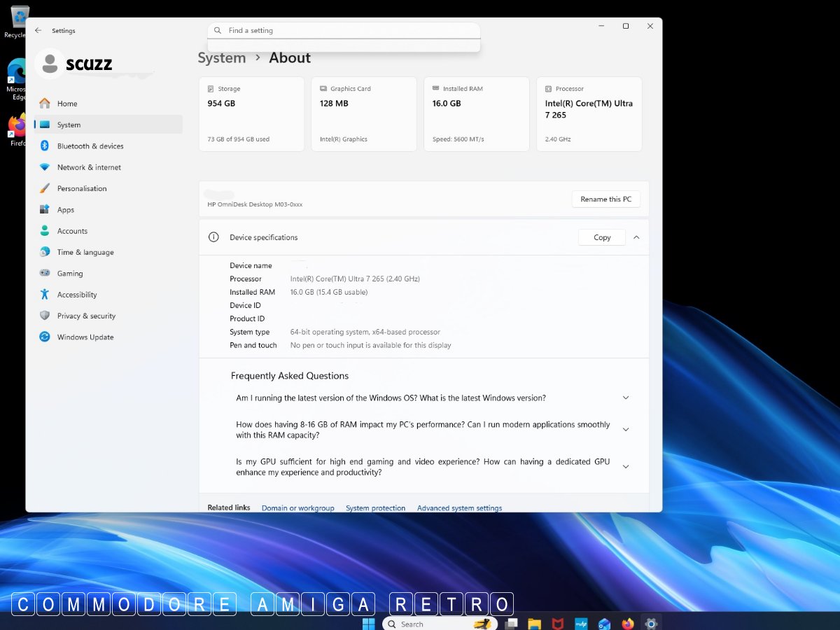Collapse the Device specifications section

[x=636, y=237]
